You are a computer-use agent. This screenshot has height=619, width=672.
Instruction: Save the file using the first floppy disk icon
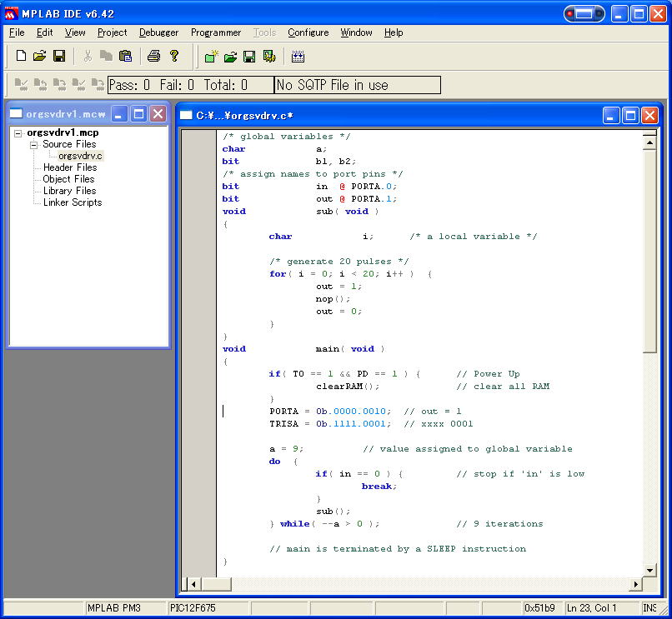(59, 56)
